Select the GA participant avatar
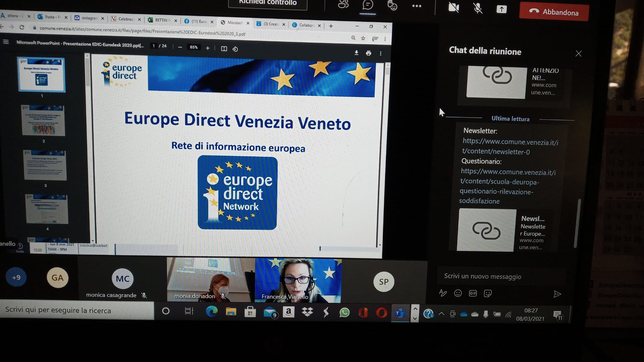 pos(58,277)
